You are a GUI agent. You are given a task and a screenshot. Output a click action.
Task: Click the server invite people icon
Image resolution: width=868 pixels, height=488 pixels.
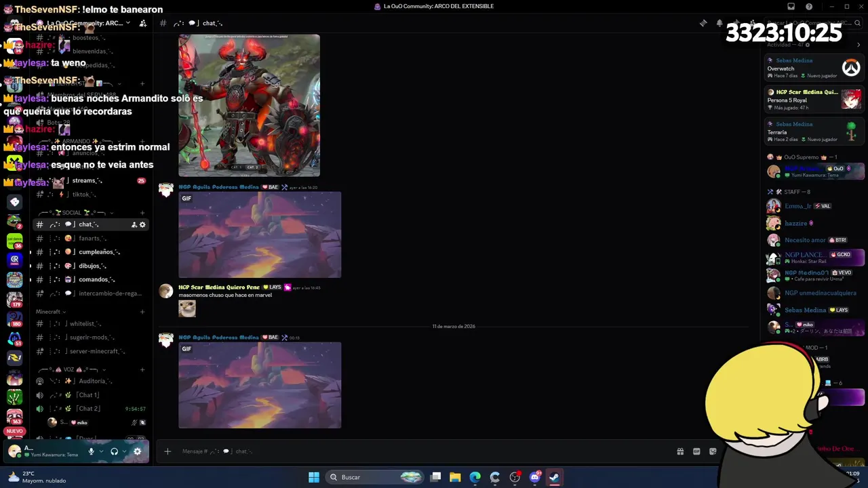coord(142,23)
